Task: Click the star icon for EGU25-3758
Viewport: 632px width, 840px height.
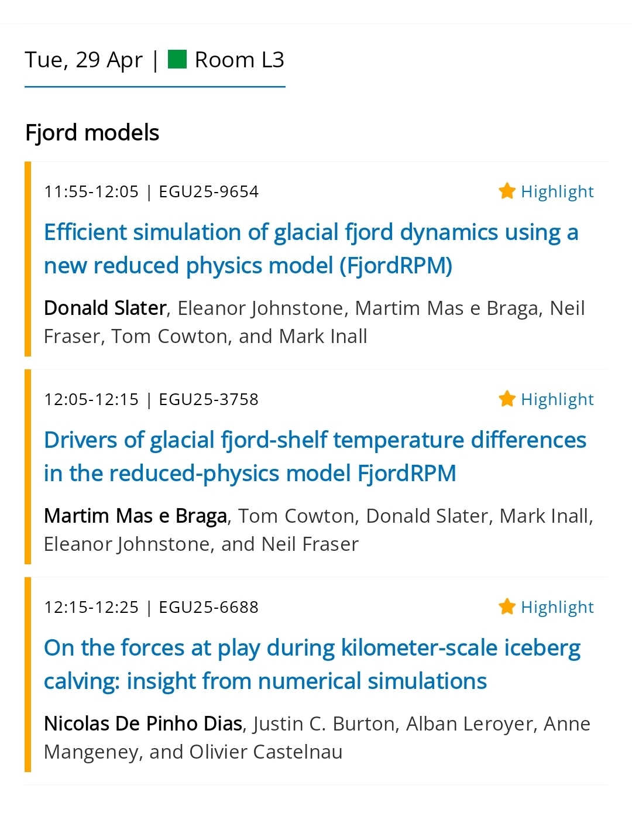Action: 507,399
